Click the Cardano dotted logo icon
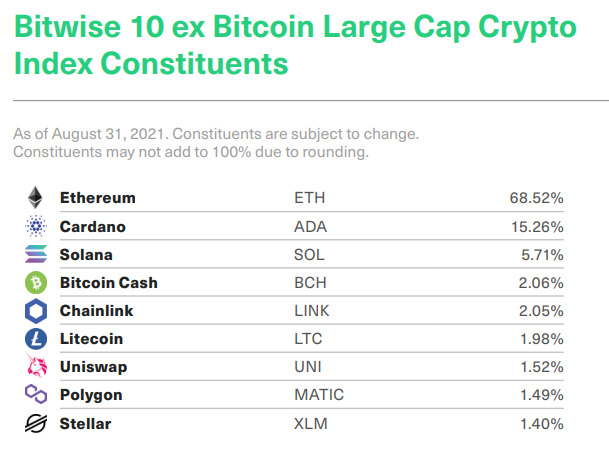This screenshot has width=609, height=465. (x=36, y=226)
